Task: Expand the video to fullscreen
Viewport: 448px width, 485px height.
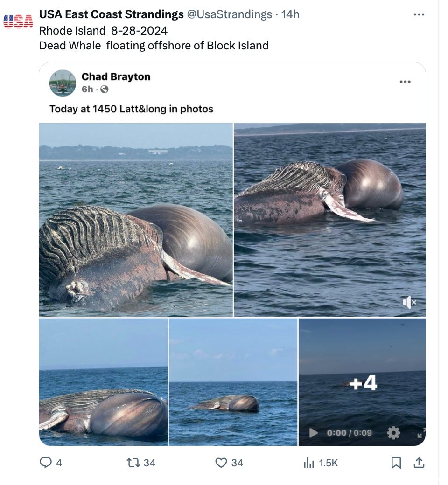Action: coord(421,433)
